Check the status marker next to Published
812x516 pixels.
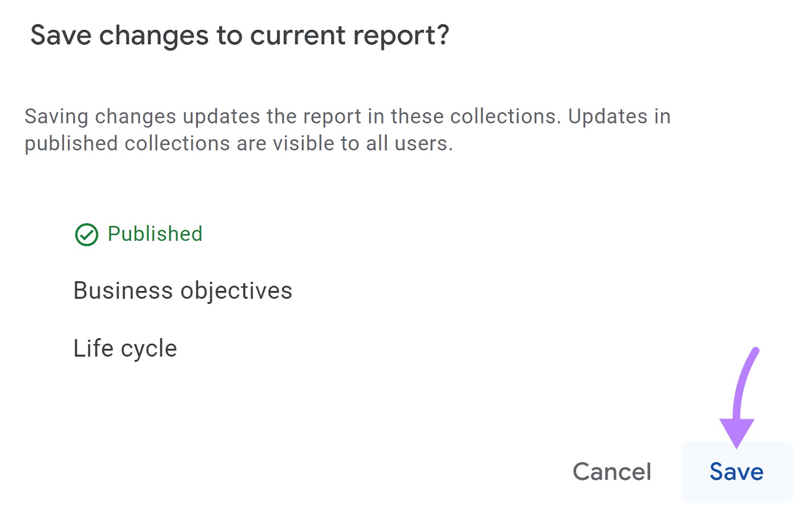click(88, 234)
